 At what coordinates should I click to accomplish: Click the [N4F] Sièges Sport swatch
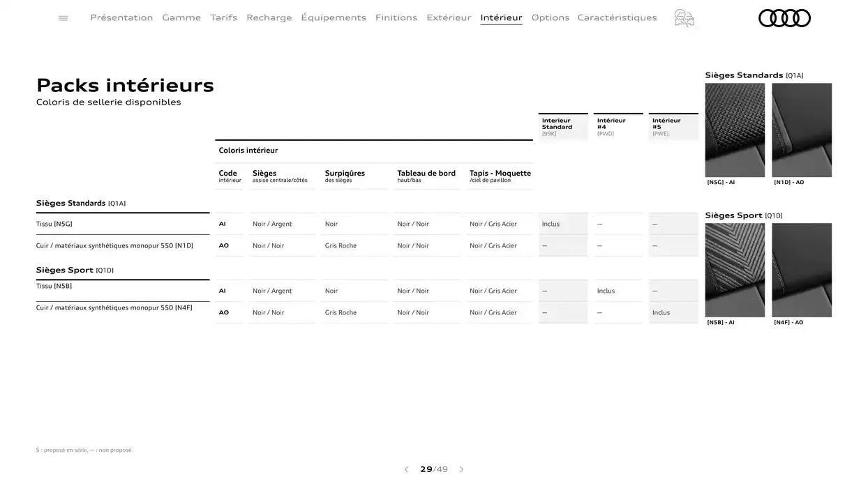pyautogui.click(x=802, y=270)
